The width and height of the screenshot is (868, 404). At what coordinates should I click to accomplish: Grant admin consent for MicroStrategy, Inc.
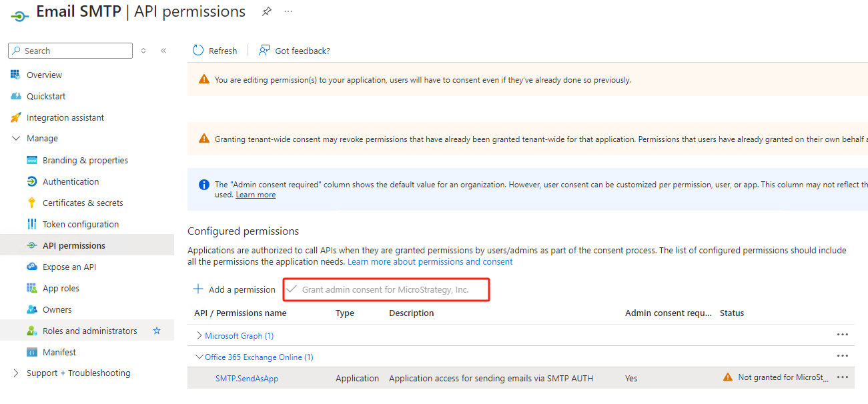[386, 289]
